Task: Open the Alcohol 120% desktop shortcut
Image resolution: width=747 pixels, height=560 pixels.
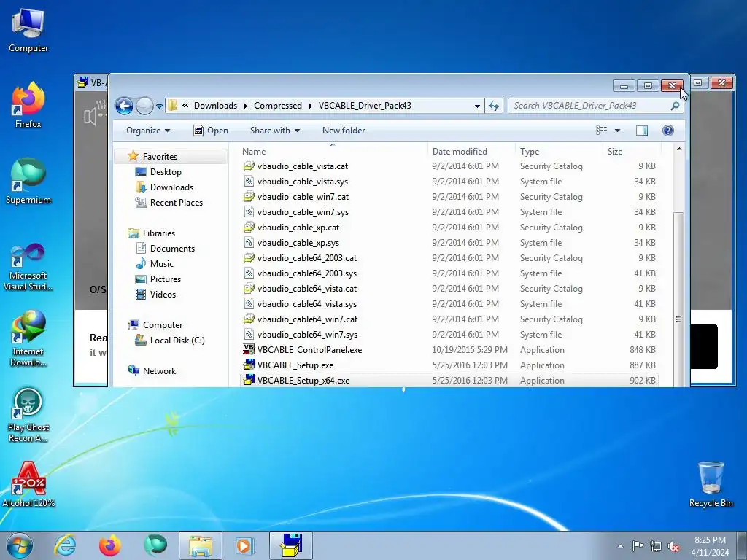Action: [28, 484]
